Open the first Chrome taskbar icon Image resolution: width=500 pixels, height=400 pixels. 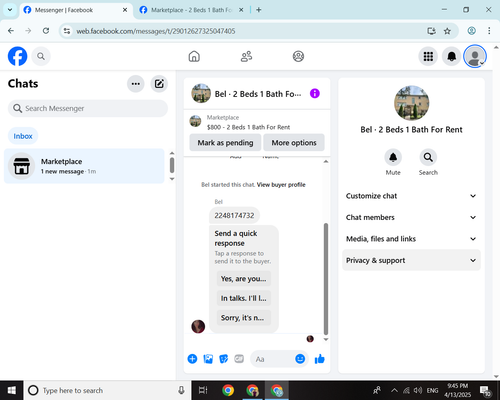tap(228, 390)
